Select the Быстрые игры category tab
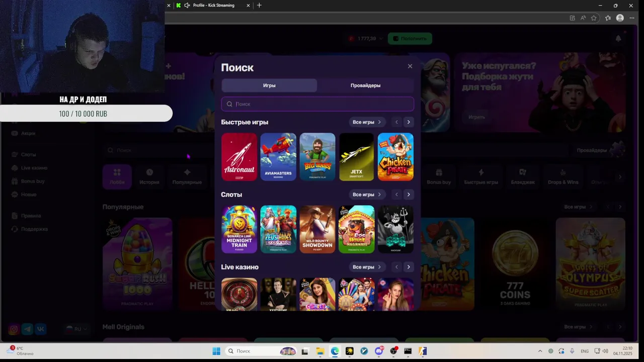644x362 pixels. pos(481,176)
